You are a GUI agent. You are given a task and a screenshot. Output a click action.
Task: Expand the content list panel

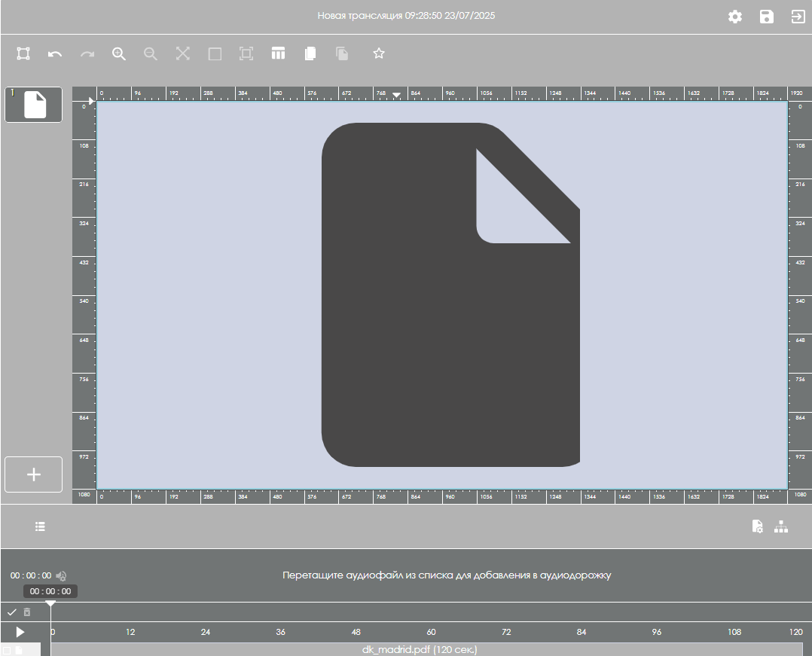[40, 526]
